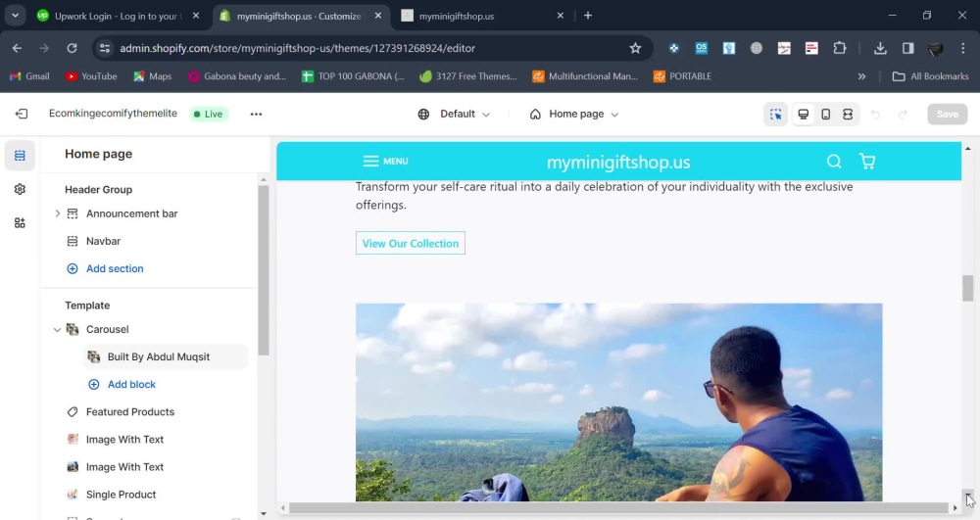Open the cart icon in preview
Screen dimensions: 980x520
coord(867,162)
